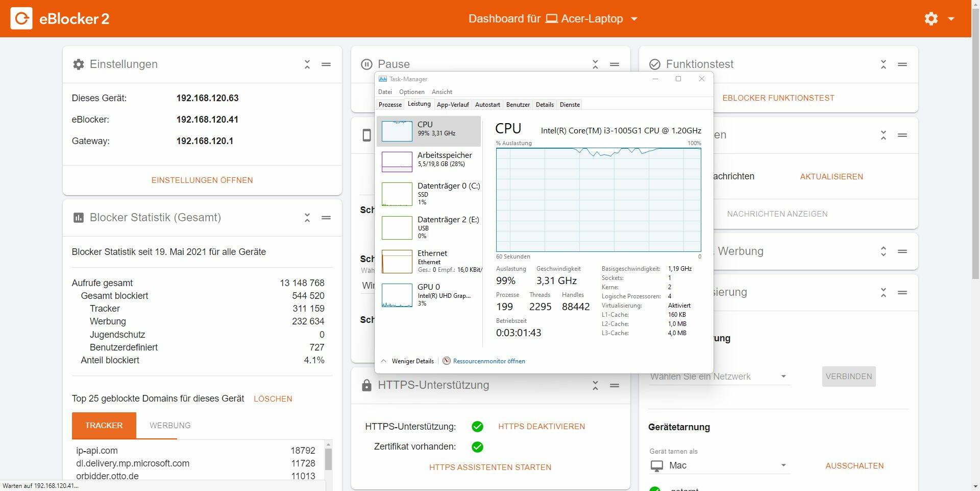
Task: Select Datenträger 0 (C:) in Task-Manager
Action: pyautogui.click(x=429, y=194)
